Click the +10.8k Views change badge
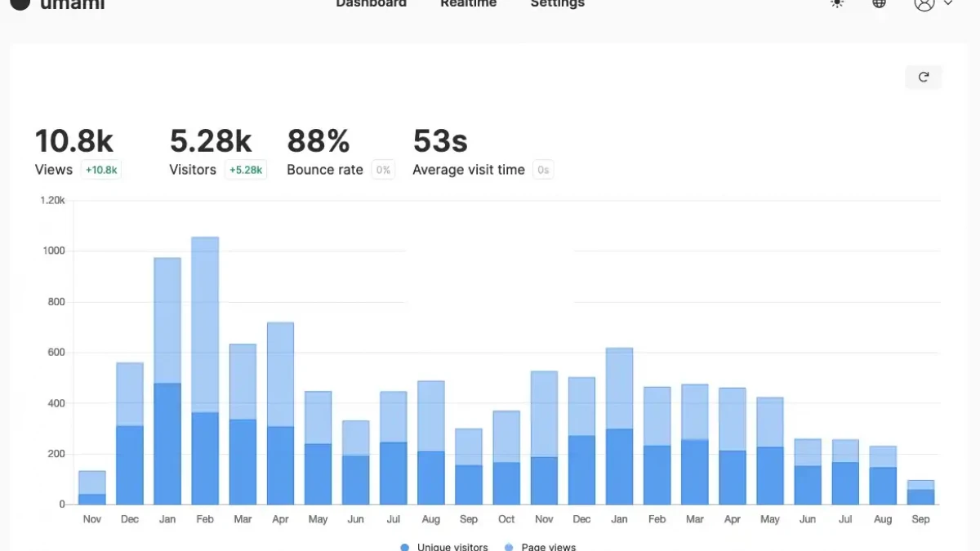Viewport: 980px width, 551px height. [101, 170]
